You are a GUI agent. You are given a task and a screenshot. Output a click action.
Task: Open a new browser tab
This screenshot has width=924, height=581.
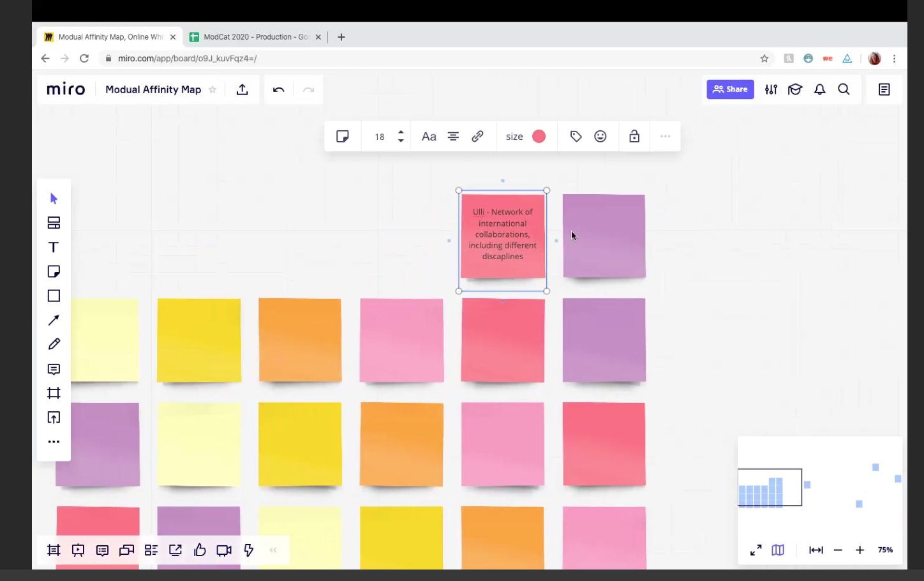pos(341,37)
